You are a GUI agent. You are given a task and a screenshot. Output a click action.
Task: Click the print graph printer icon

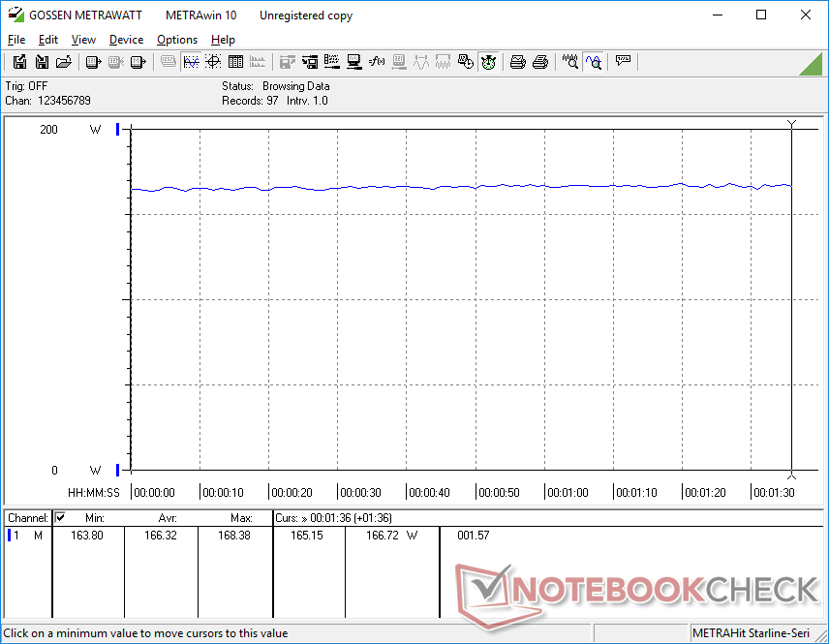[517, 62]
